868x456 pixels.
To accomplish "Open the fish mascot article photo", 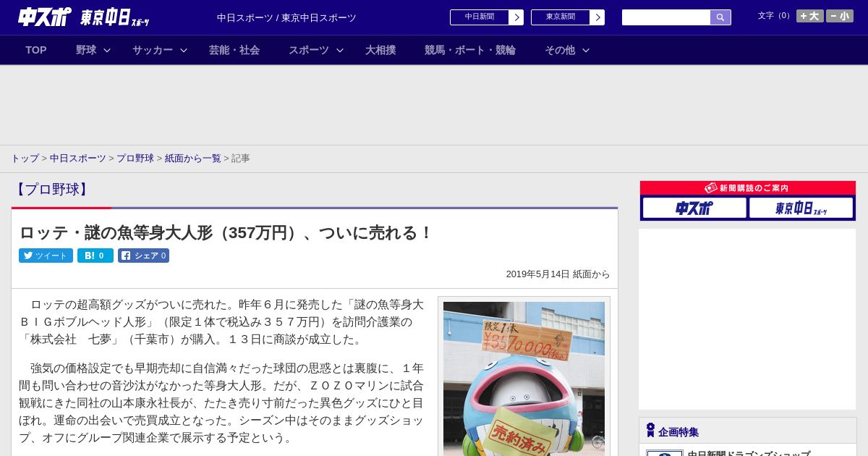I will coord(524,379).
